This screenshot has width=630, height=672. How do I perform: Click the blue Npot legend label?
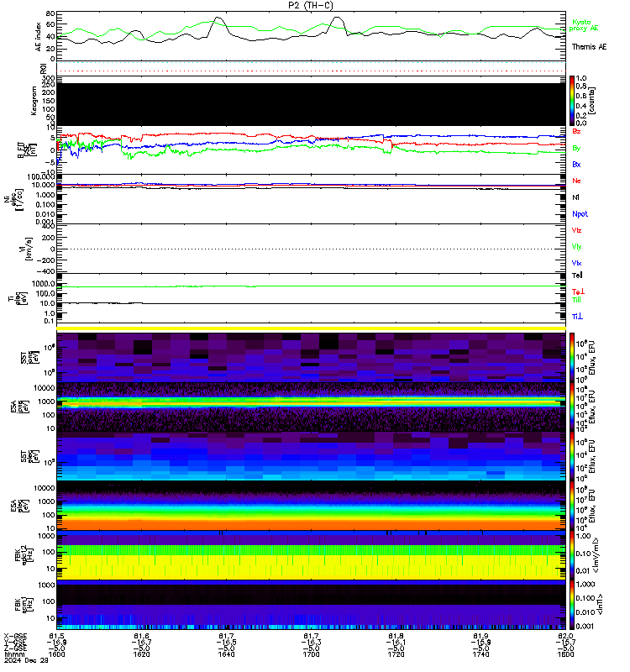tap(580, 214)
